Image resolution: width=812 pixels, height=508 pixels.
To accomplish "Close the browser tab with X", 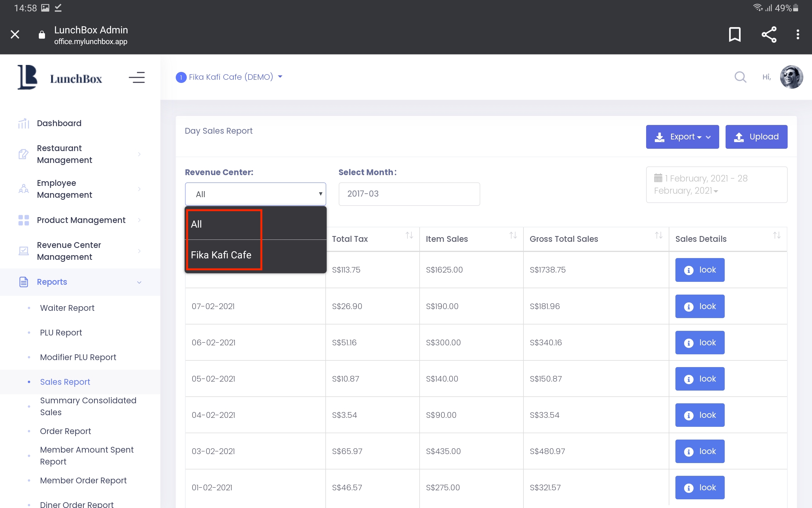I will (15, 34).
